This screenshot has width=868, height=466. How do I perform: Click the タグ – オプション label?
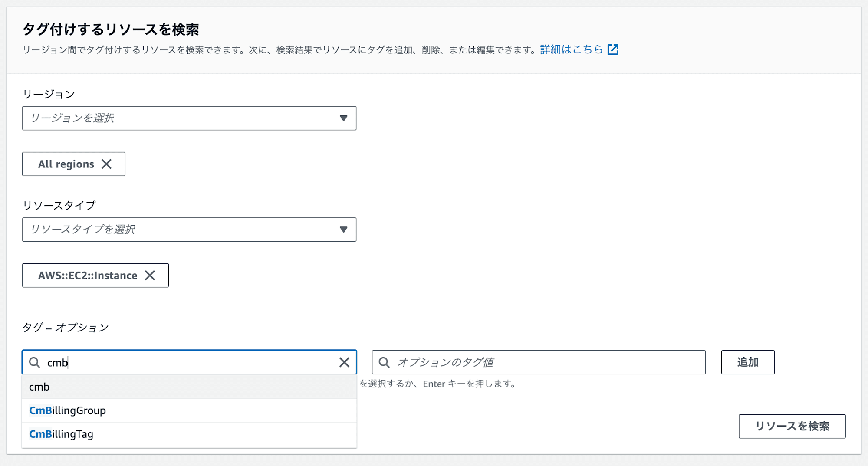click(x=66, y=328)
